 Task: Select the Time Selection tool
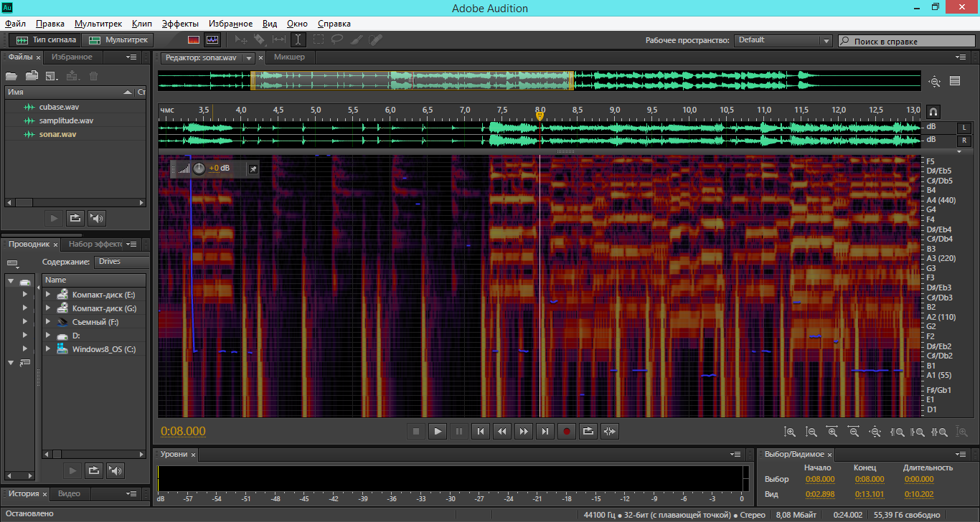(x=298, y=40)
